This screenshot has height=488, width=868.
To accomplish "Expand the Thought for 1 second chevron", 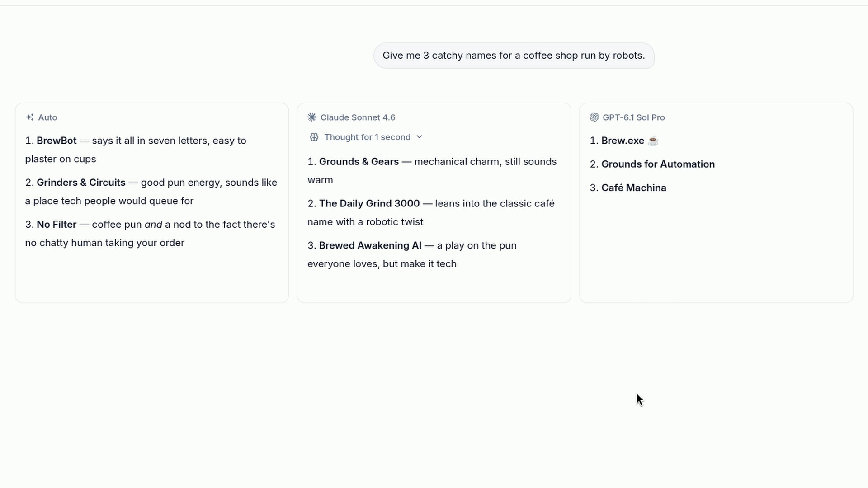I will (419, 137).
